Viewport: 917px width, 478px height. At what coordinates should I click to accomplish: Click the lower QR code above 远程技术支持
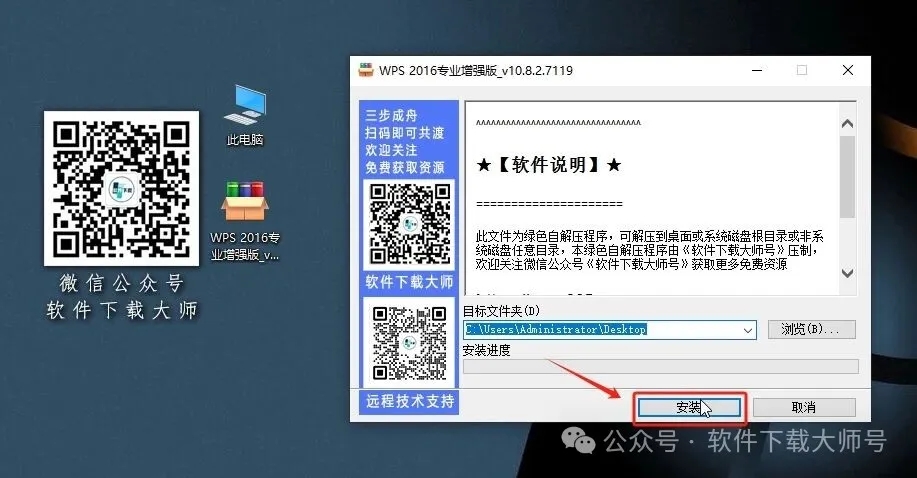(409, 343)
